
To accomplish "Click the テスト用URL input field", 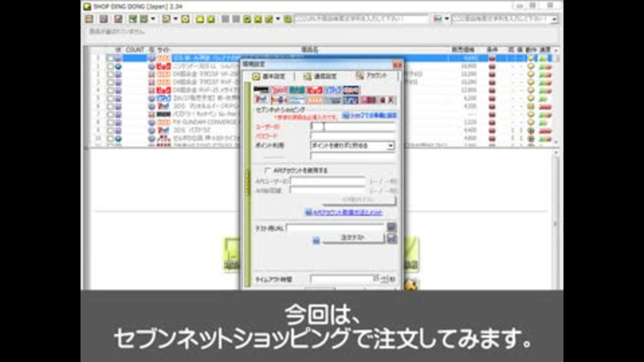I will tap(335, 228).
